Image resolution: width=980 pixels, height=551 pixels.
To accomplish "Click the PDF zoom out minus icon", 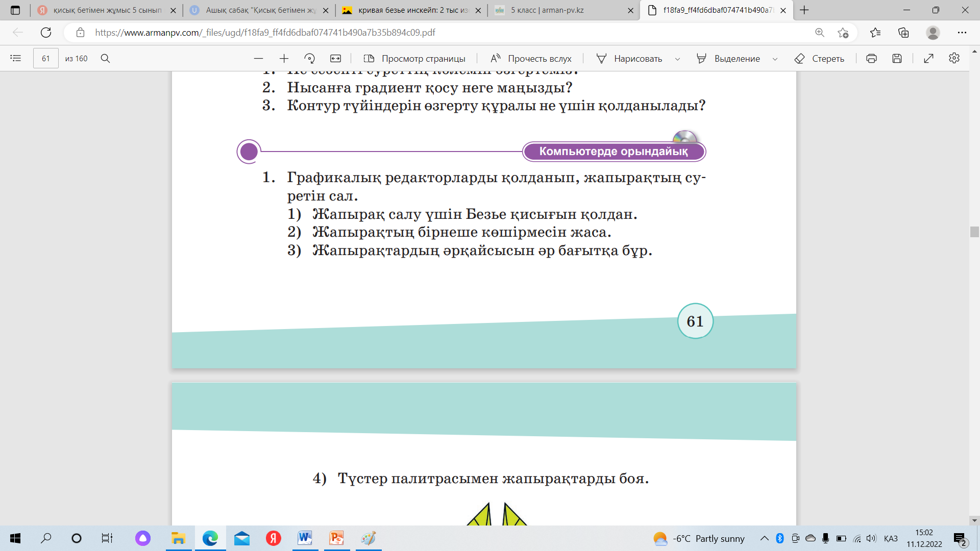I will [x=259, y=59].
